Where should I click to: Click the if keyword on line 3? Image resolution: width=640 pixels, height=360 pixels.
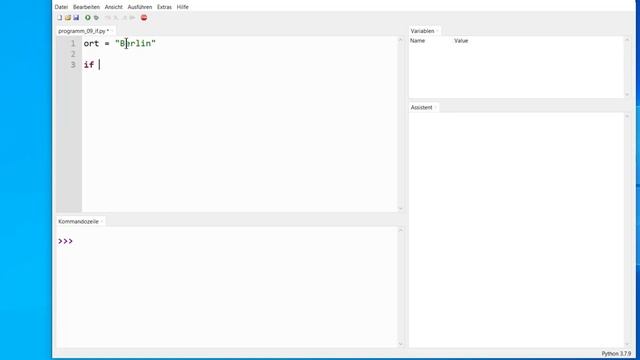point(89,64)
